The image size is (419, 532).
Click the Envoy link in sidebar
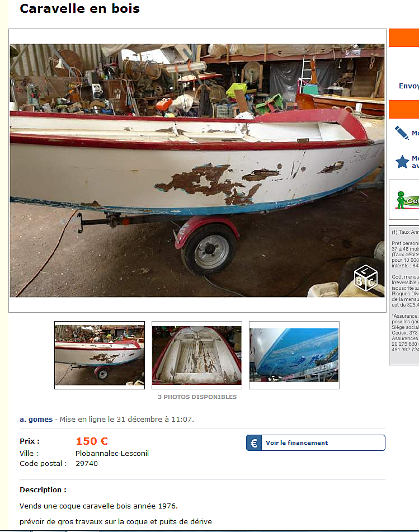(409, 86)
